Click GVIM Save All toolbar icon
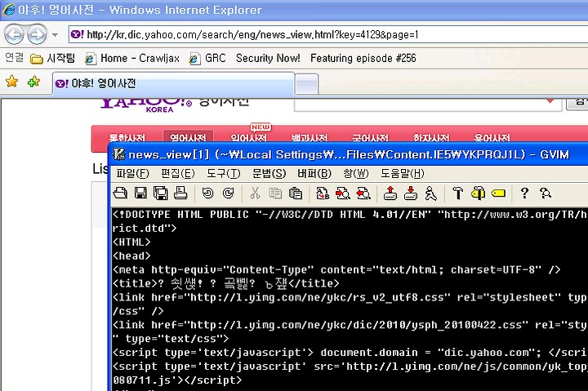This screenshot has height=391, width=588. point(161,193)
